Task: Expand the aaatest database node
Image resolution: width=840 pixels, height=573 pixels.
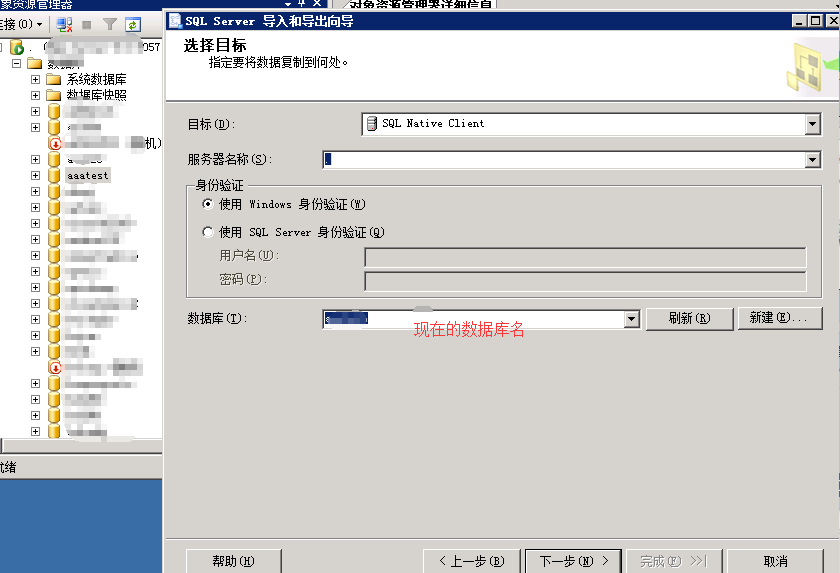Action: coord(35,176)
